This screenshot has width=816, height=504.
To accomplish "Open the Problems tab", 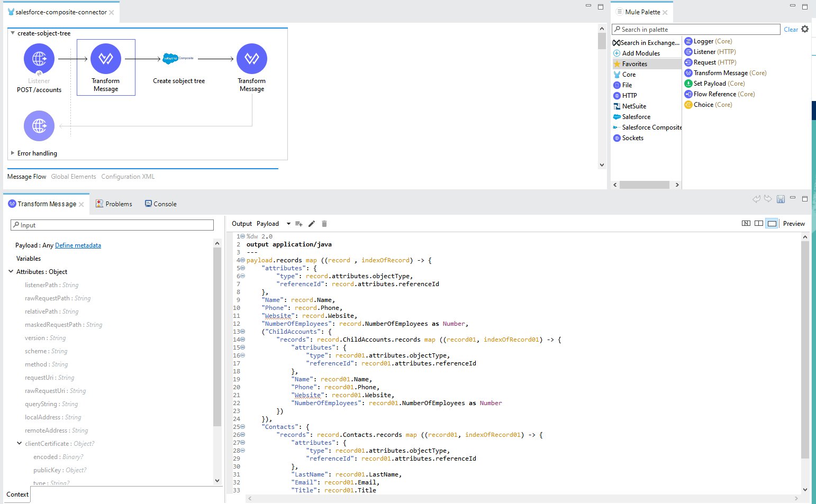I will tap(114, 204).
